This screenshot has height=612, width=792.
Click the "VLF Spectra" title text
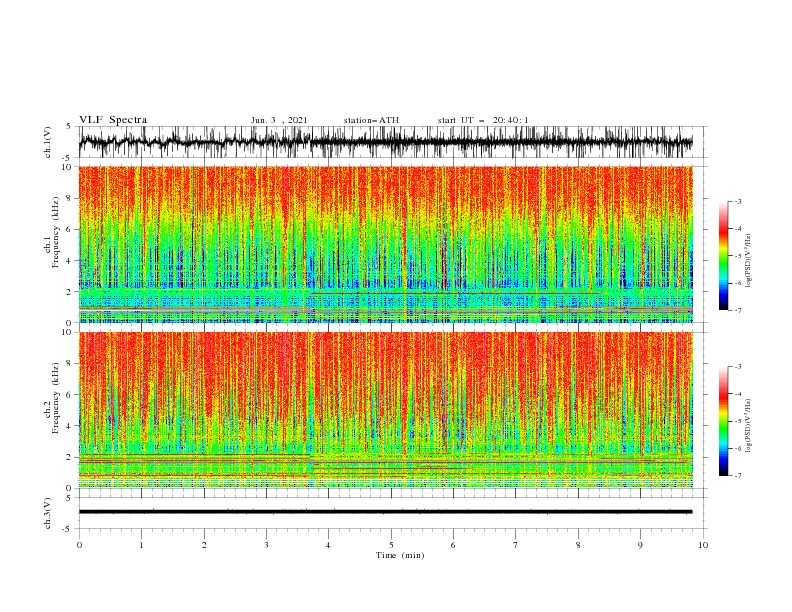pos(113,120)
